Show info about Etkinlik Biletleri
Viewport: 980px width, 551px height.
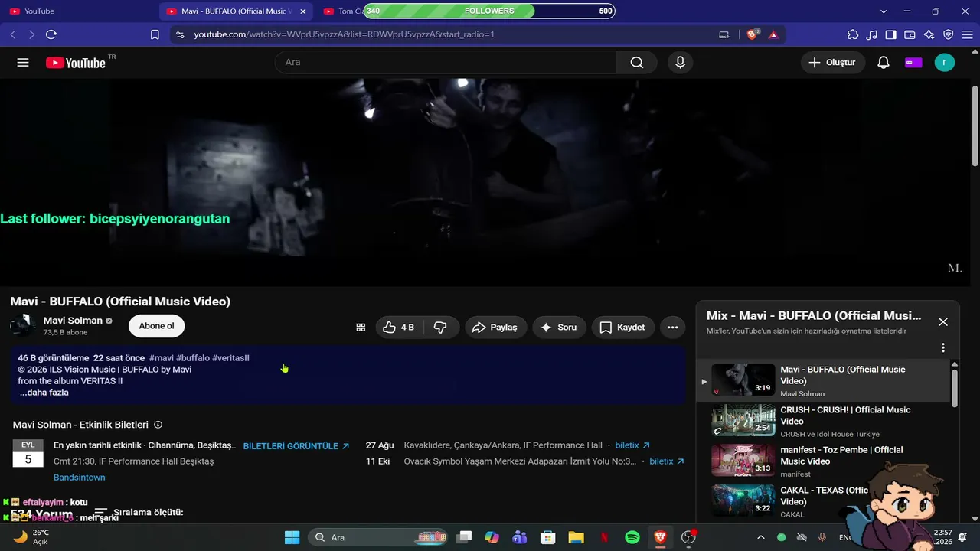[158, 425]
